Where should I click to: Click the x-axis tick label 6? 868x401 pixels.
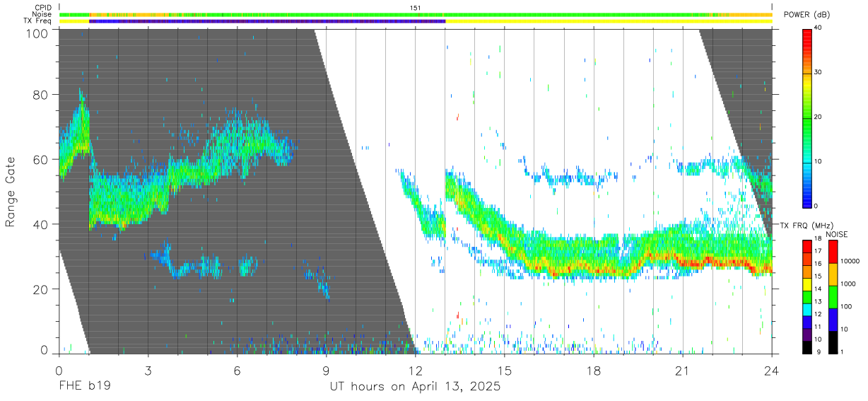[237, 371]
